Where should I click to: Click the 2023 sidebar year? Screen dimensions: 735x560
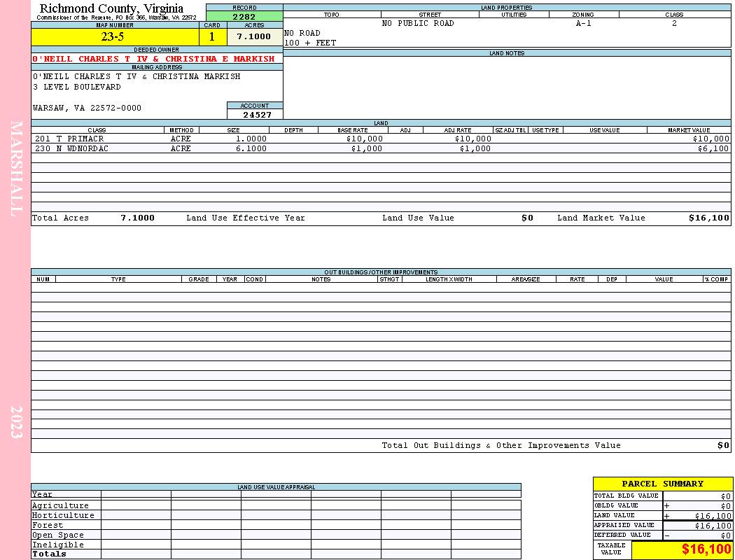click(16, 422)
